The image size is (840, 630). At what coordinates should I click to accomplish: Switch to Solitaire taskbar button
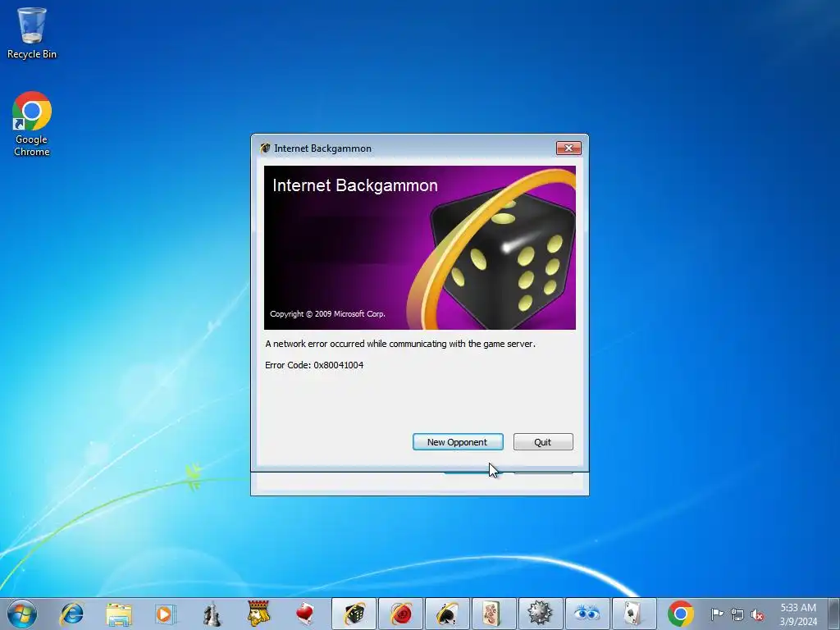click(634, 614)
